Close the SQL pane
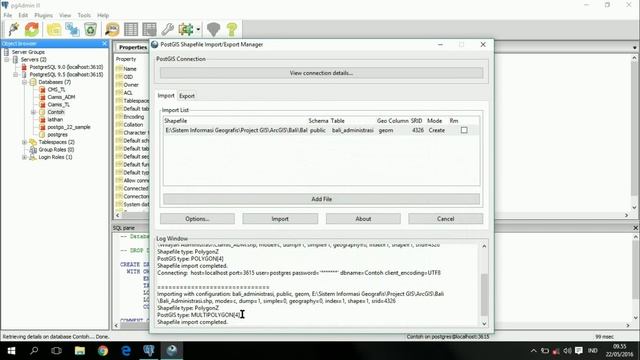 pyautogui.click(x=635, y=228)
